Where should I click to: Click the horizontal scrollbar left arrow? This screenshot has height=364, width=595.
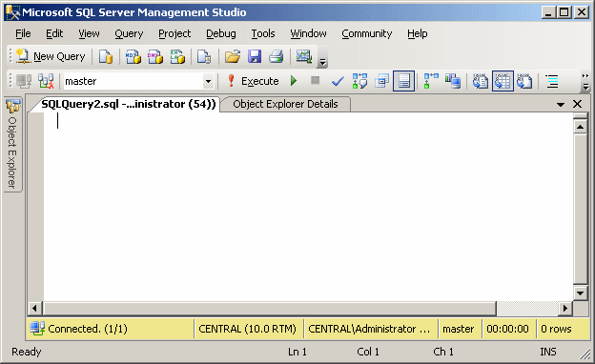(x=35, y=309)
